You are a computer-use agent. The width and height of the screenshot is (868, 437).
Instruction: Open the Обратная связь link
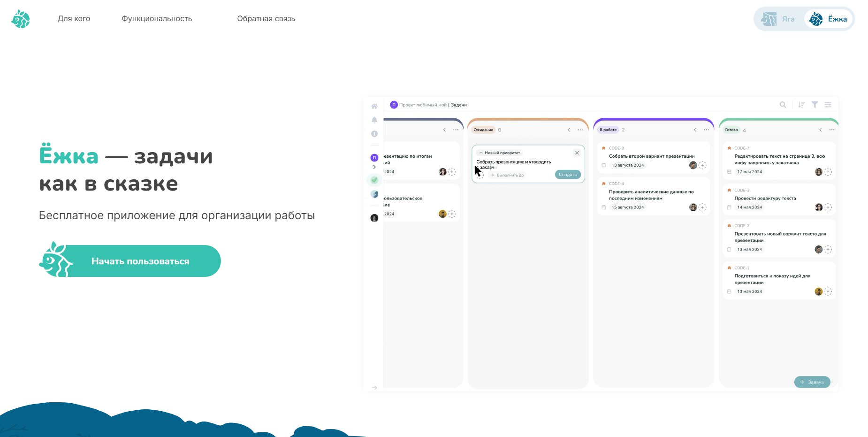coord(266,19)
